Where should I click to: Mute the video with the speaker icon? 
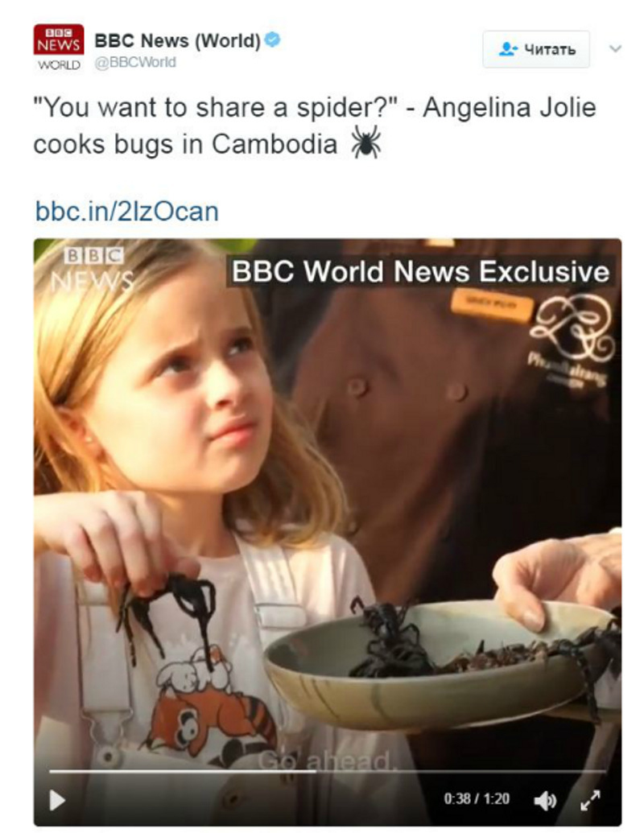tap(545, 799)
